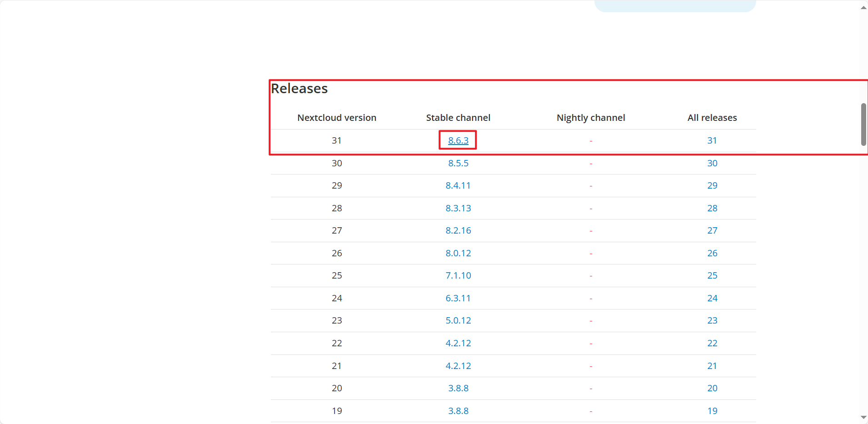Image resolution: width=868 pixels, height=424 pixels.
Task: Open all releases link 23
Action: (712, 320)
